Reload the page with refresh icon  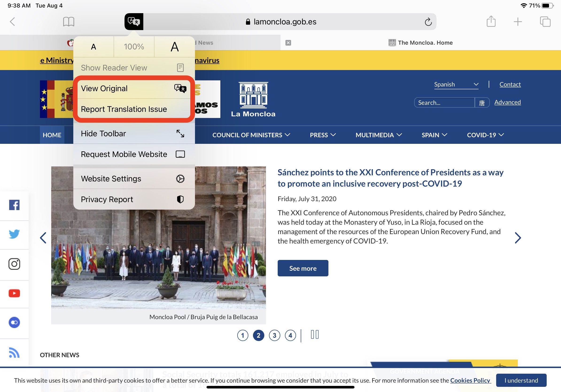point(428,22)
